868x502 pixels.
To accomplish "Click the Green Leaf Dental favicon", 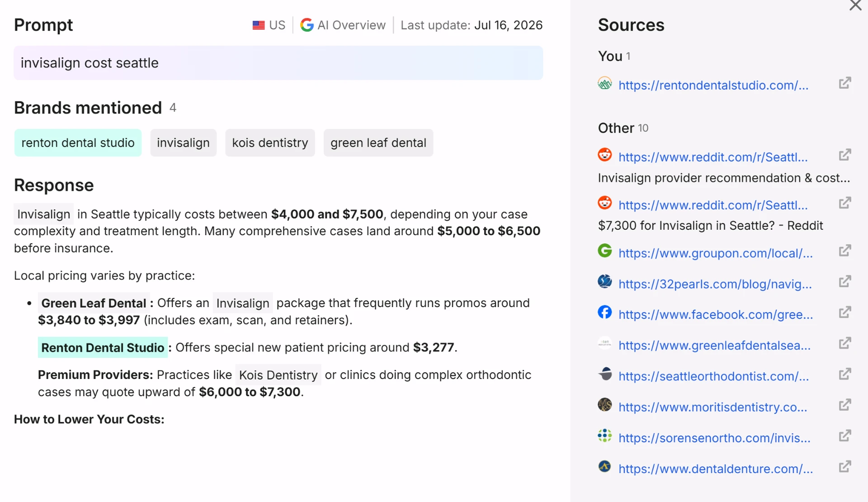I will [604, 343].
